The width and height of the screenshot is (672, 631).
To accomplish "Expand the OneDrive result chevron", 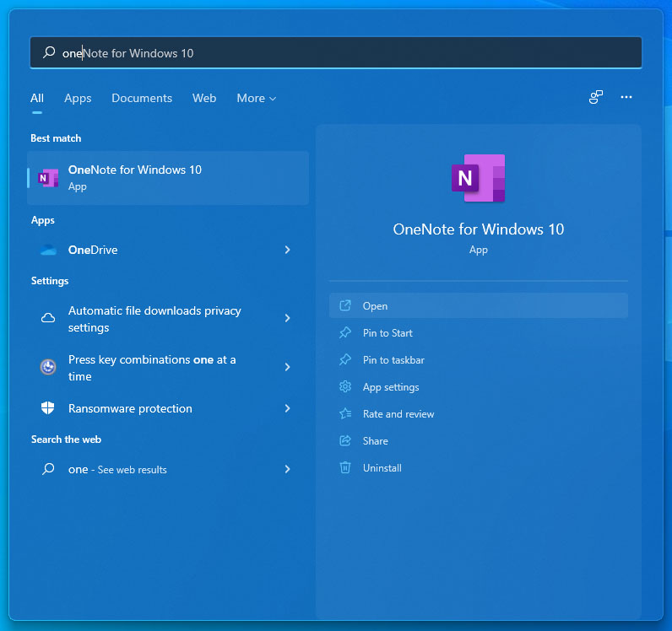I will pyautogui.click(x=287, y=250).
